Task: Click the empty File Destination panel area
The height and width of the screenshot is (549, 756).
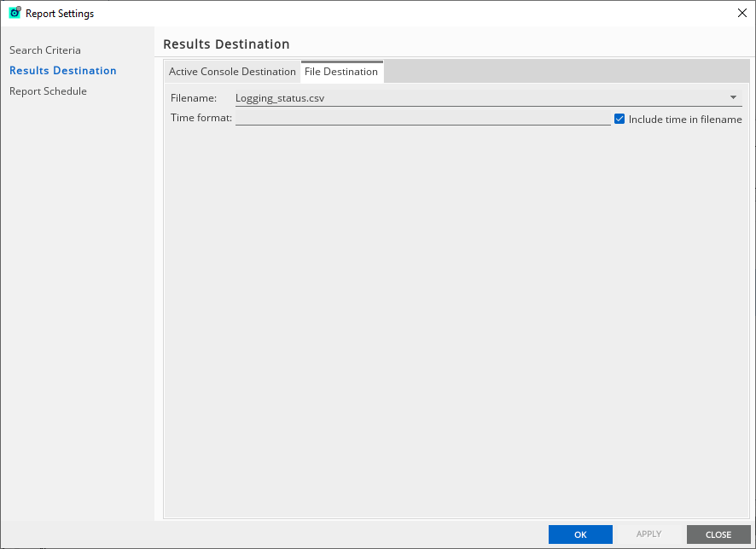Action: point(454,324)
